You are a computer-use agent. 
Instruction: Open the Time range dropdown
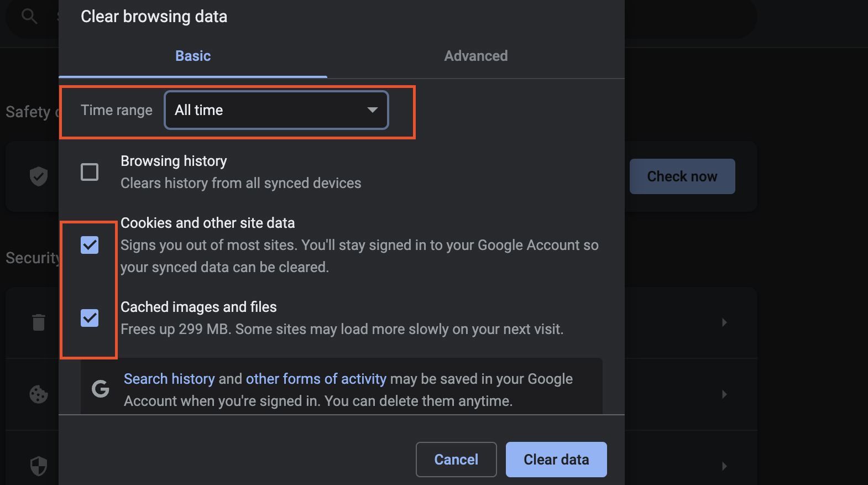276,110
